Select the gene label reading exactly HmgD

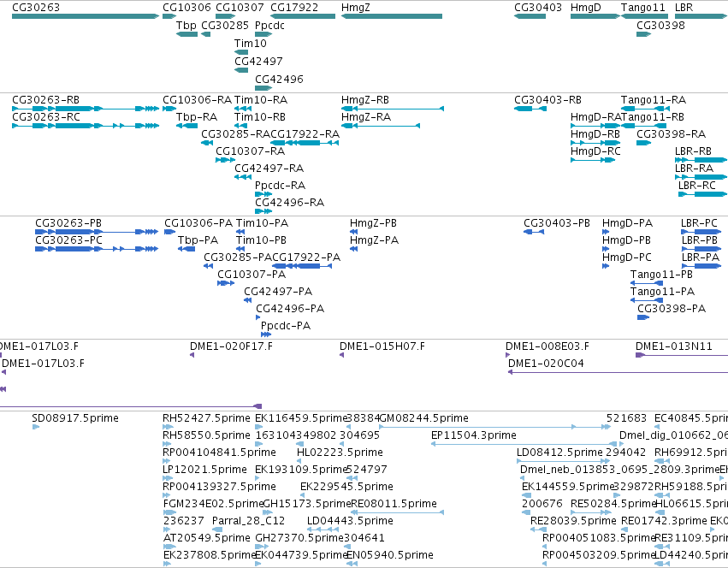coord(585,8)
